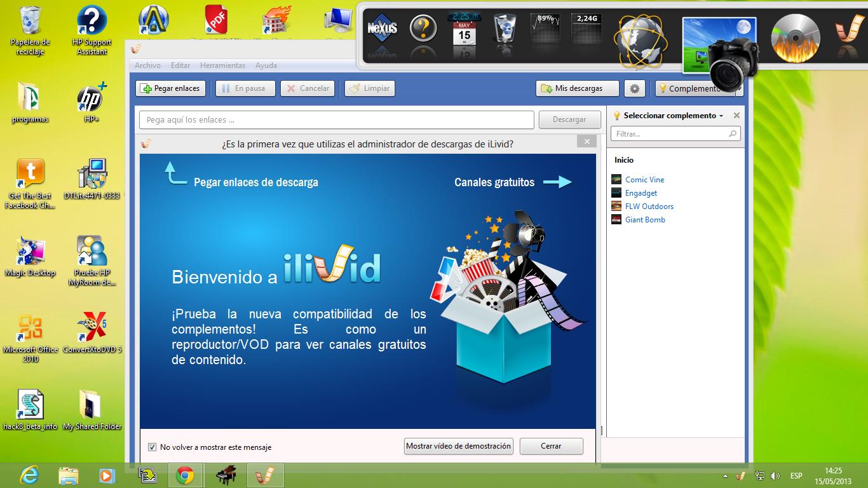The height and width of the screenshot is (488, 868).
Task: Click the Descargar button
Action: click(569, 119)
